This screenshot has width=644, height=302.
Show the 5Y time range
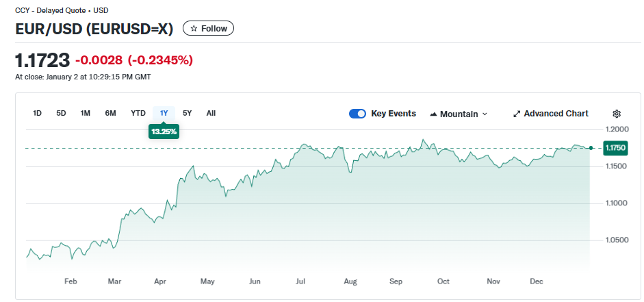(x=188, y=113)
